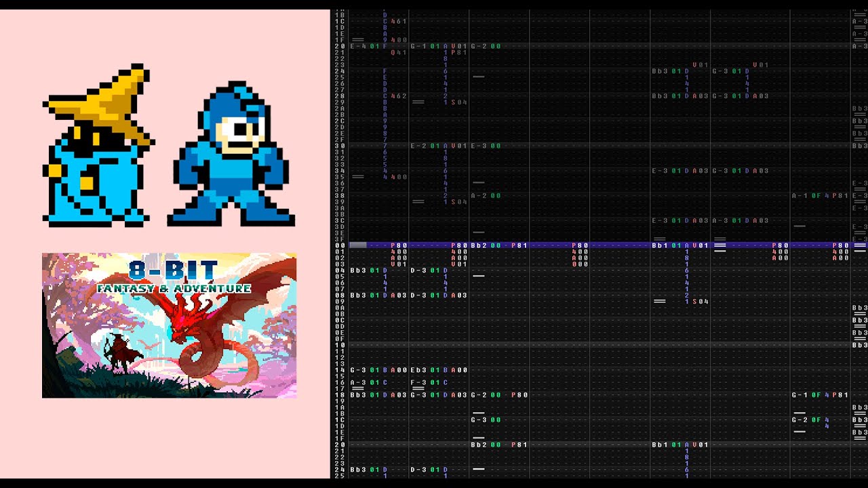Click the Black Mage pixel sprite
Screen dimensions: 868x488
click(x=99, y=145)
